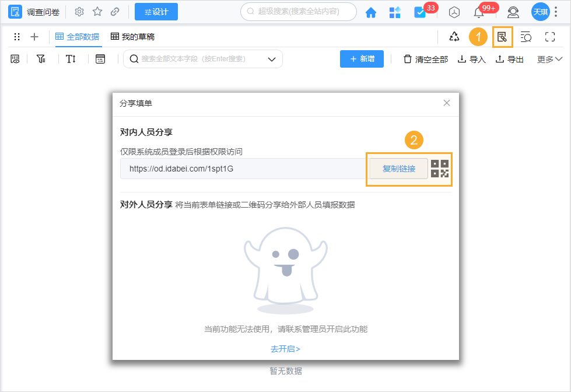Open the search field dropdown chevron
Viewport: 571px width, 392px height.
coord(271,58)
